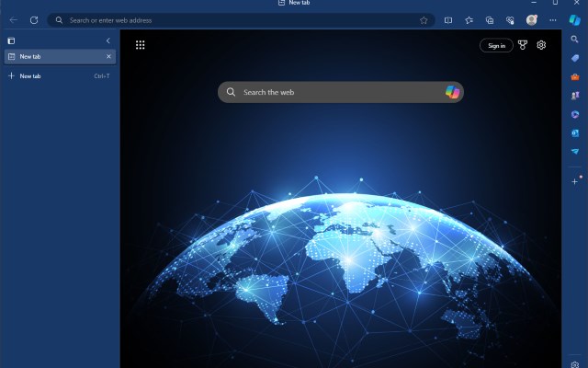Refresh the page with the reload icon

pos(34,20)
